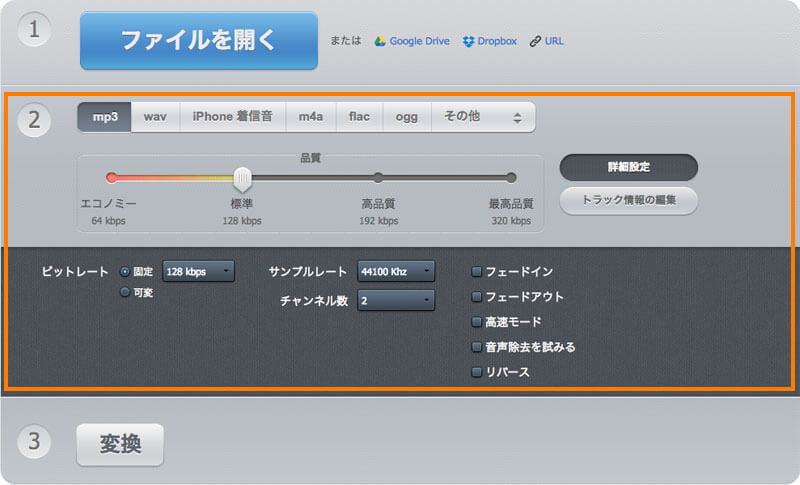Open the チャンネル数 channel dropdown
800x485 pixels.
point(396,300)
